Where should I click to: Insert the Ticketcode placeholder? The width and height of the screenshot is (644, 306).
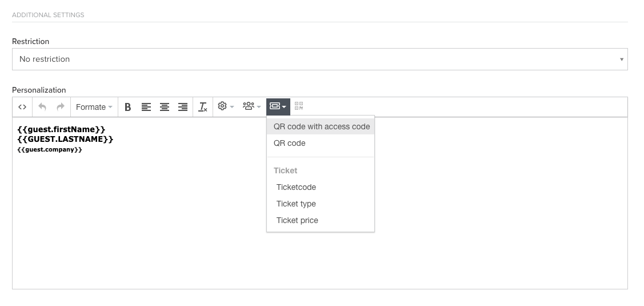coord(296,187)
